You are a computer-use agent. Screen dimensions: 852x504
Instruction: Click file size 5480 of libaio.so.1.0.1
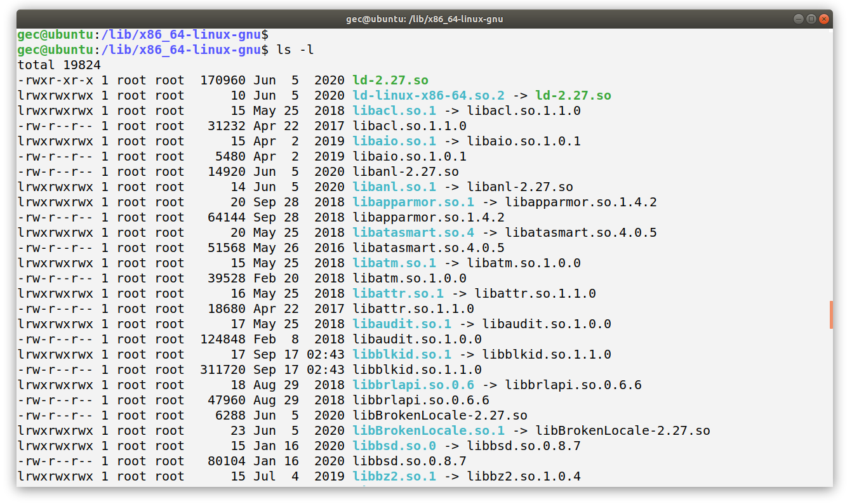click(x=230, y=156)
